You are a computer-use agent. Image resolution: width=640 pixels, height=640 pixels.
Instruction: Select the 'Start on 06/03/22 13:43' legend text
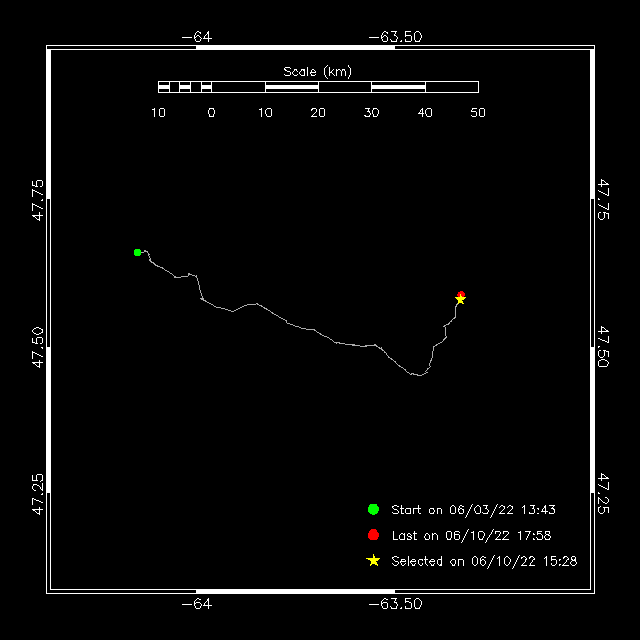(473, 510)
